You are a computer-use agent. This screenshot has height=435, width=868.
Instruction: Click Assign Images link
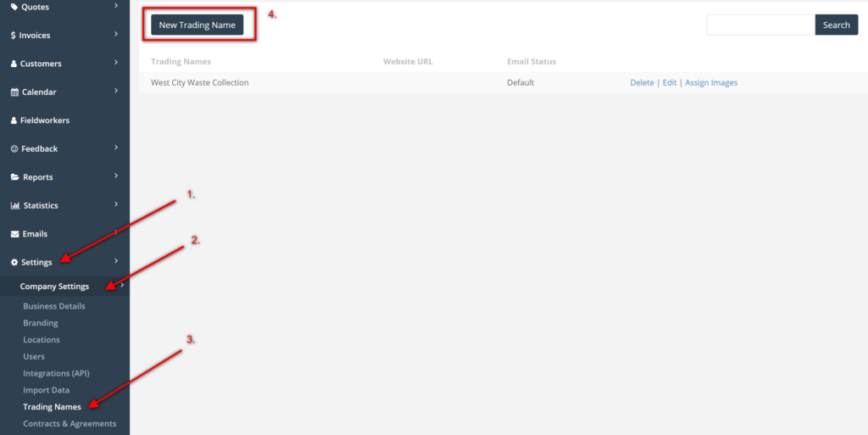(711, 82)
